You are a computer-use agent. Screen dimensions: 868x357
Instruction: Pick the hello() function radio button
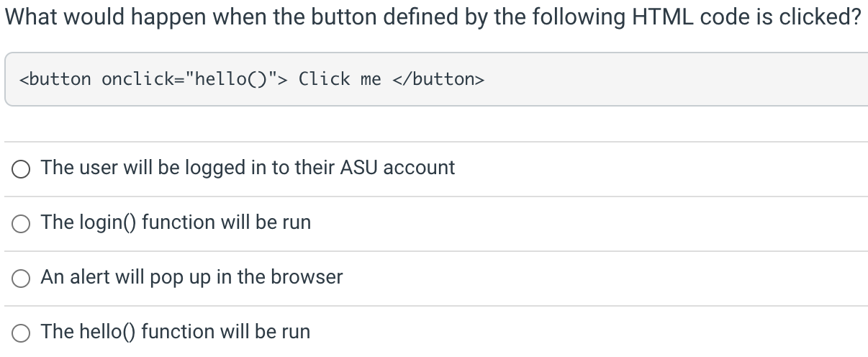[21, 333]
